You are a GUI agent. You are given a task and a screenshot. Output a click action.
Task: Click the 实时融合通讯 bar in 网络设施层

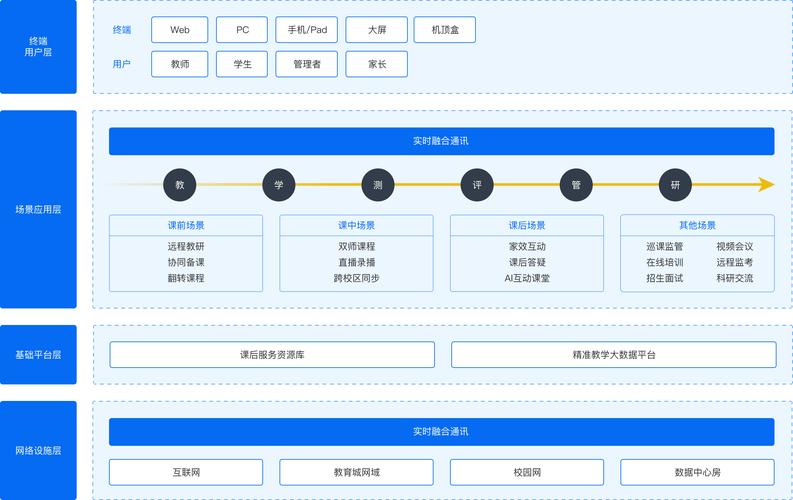point(441,432)
